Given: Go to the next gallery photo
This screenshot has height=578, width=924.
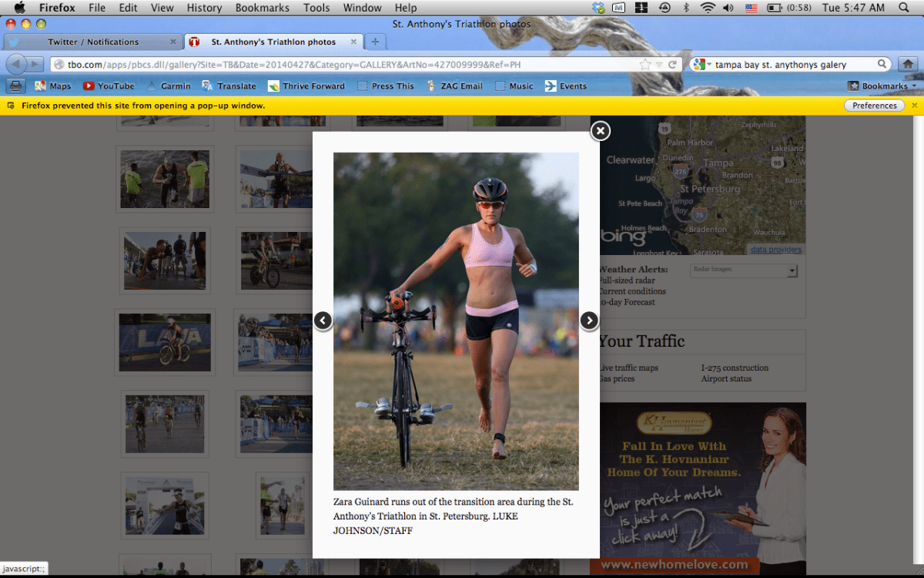Looking at the screenshot, I should pyautogui.click(x=589, y=321).
